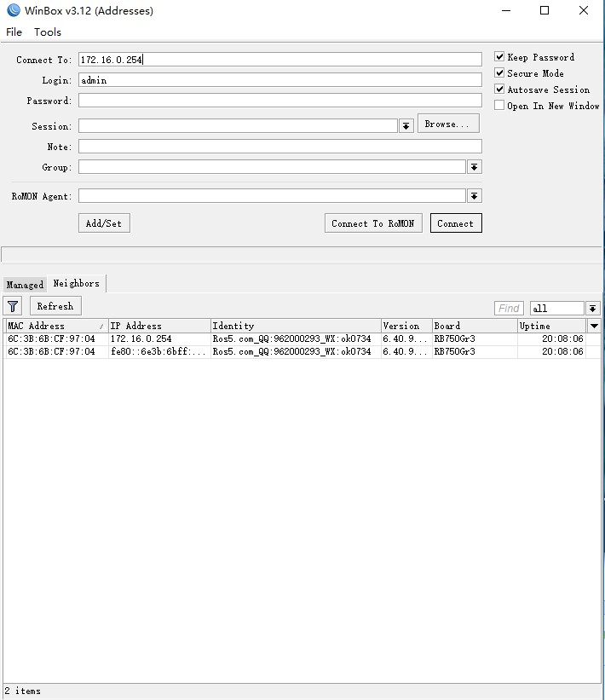Image resolution: width=605 pixels, height=700 pixels.
Task: Refresh the neighbors list
Action: [x=55, y=306]
